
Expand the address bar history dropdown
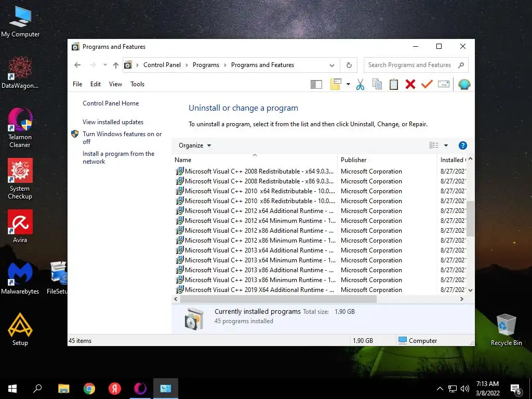click(x=332, y=65)
